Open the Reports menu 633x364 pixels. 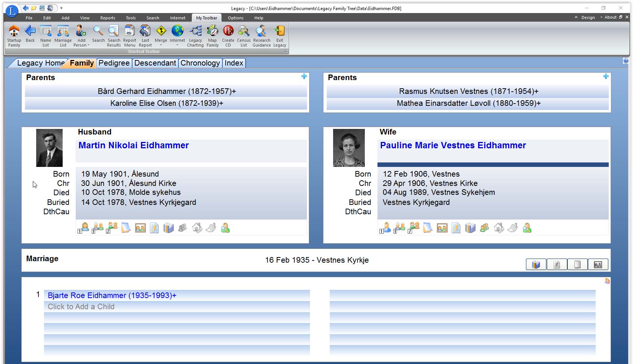pos(107,18)
